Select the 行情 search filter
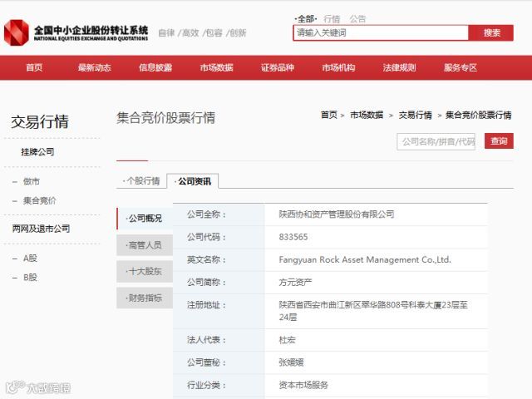The height and width of the screenshot is (399, 532). 332,19
